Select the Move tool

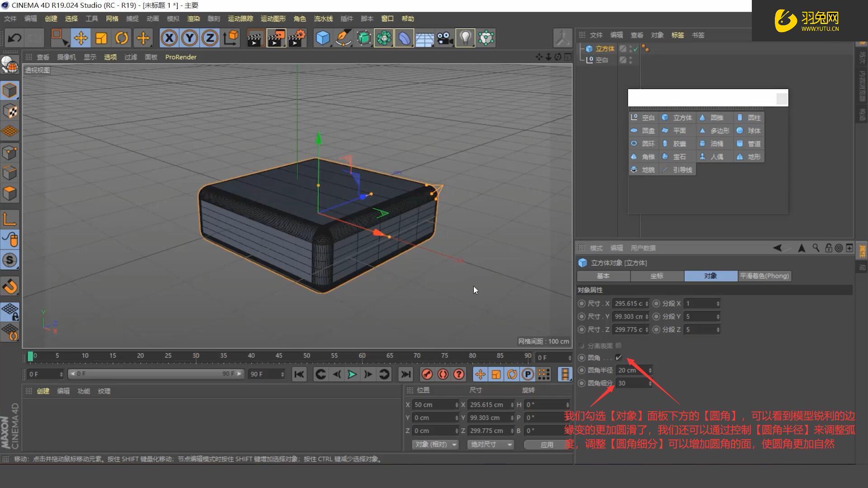[81, 38]
